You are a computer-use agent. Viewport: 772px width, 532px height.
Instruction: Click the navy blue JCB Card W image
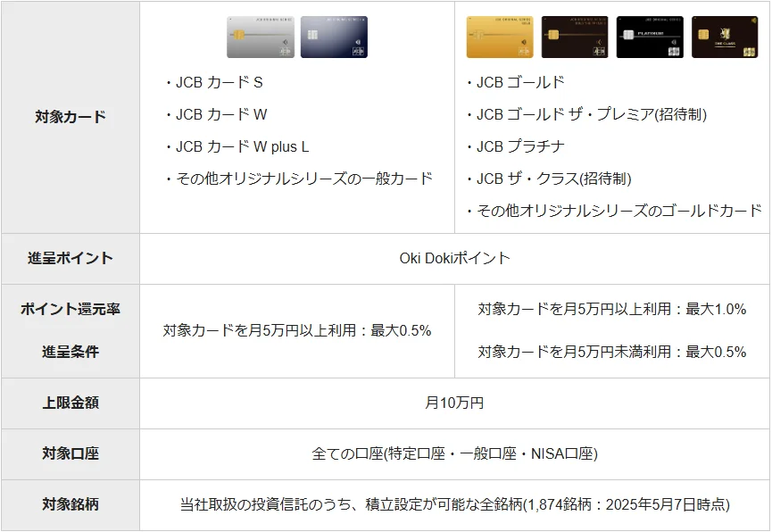click(x=335, y=37)
